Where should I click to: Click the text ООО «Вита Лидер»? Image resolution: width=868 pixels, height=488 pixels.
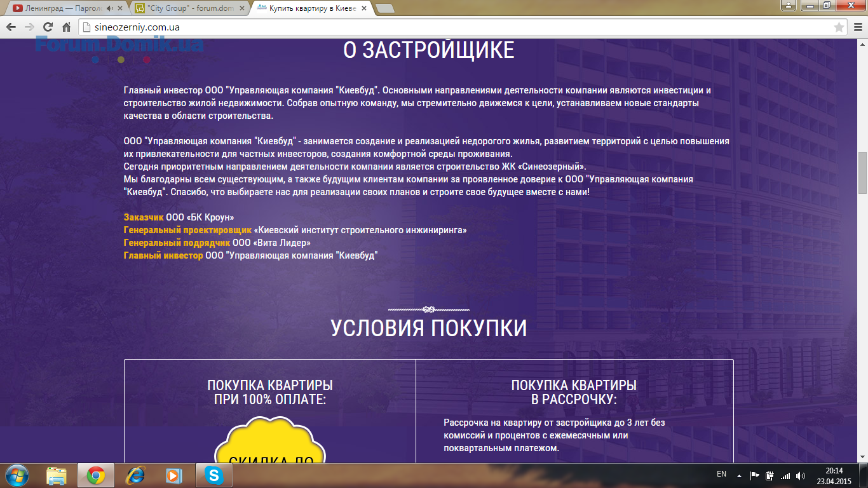[271, 243]
